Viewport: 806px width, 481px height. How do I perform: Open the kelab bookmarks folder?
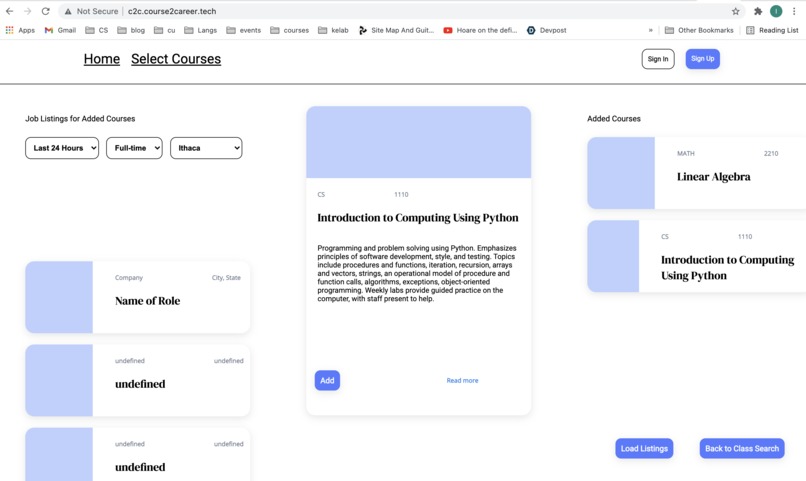pos(333,30)
